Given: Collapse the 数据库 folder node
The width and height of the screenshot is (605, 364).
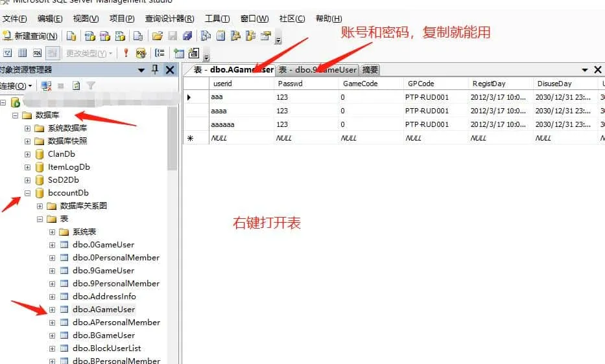Looking at the screenshot, I should coord(15,115).
